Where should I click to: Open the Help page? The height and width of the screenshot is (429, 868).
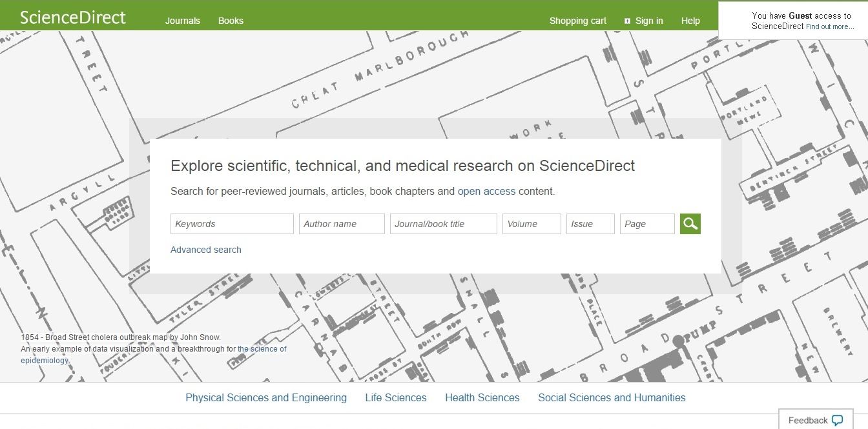pos(690,21)
